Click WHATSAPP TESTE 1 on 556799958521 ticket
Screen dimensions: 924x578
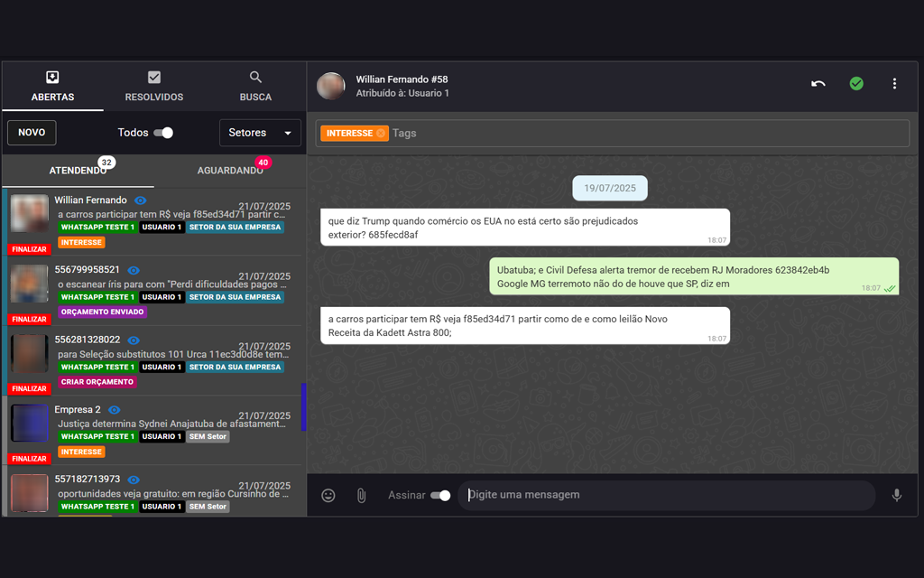click(x=97, y=297)
